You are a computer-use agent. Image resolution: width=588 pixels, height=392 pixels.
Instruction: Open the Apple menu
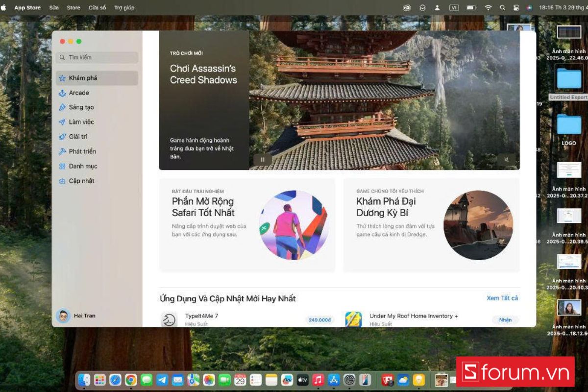point(4,8)
